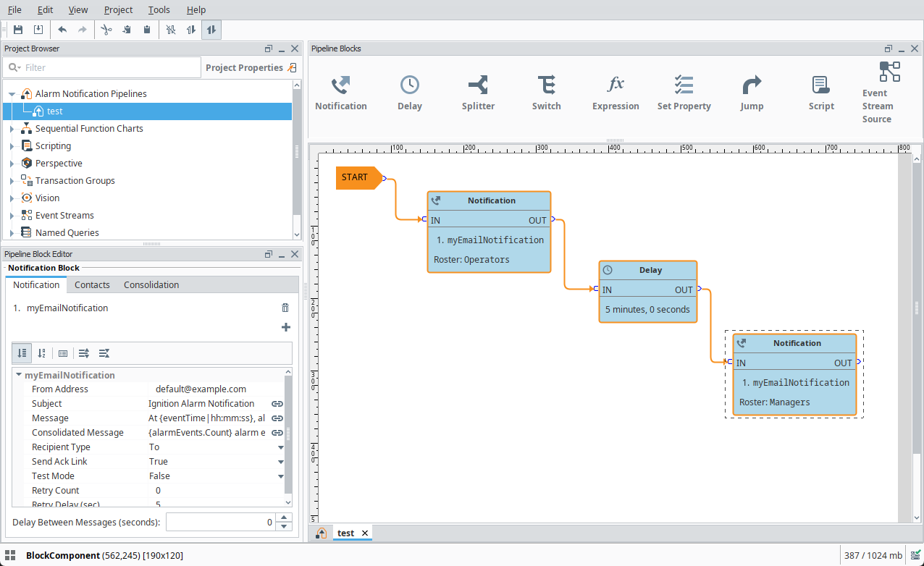Click the binding link icon for Message
The width and height of the screenshot is (924, 566).
pos(277,418)
